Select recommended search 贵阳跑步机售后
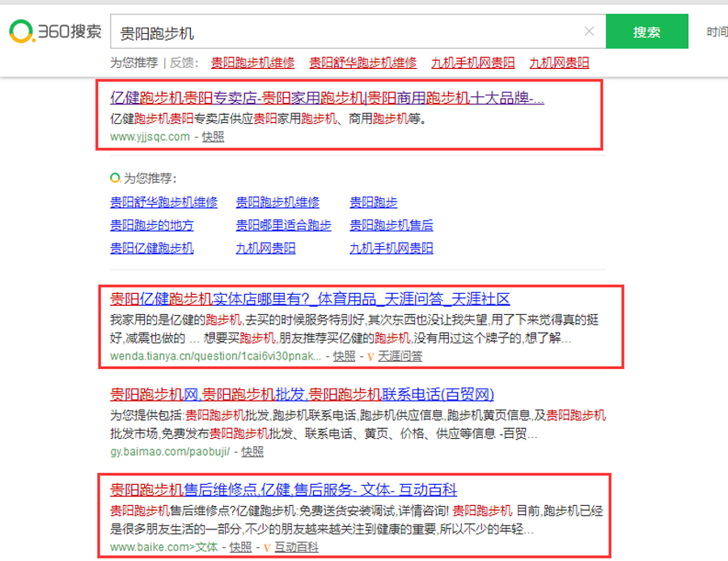Screen dimensions: 728x561 391,225
